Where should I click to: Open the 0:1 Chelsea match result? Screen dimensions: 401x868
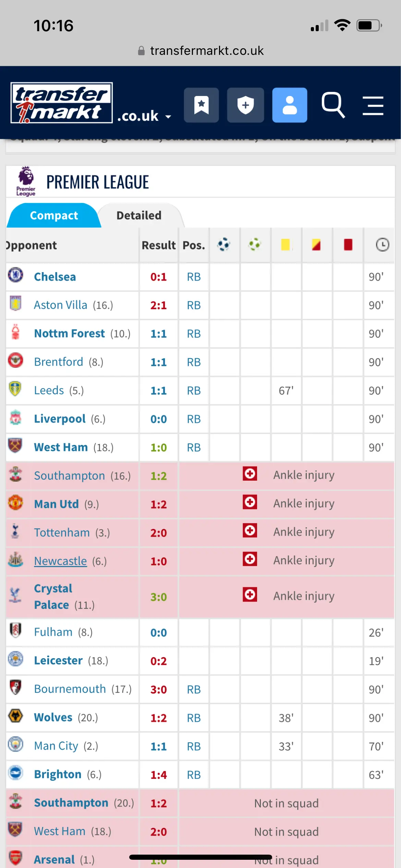(158, 277)
